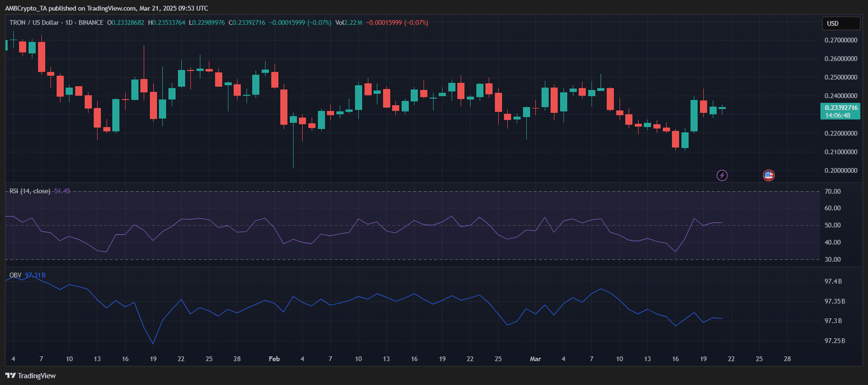The width and height of the screenshot is (868, 385).
Task: Click date label 19 nearest the latest candles
Action: click(703, 359)
